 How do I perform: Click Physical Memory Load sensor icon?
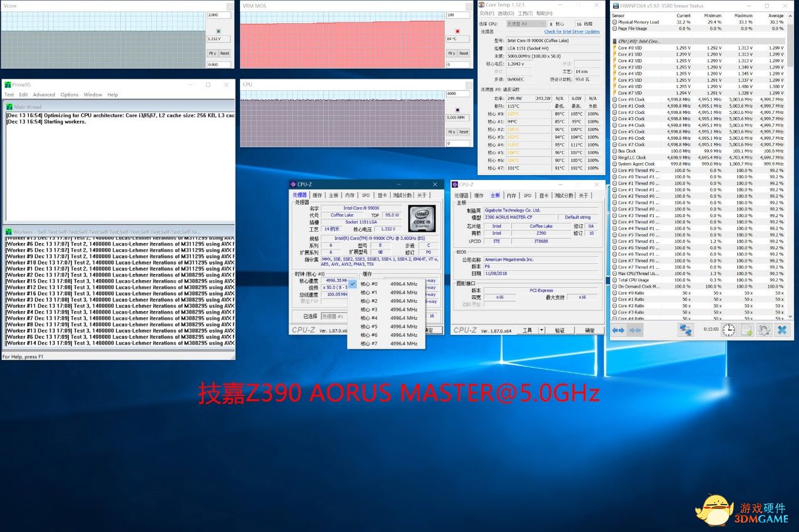[x=614, y=22]
